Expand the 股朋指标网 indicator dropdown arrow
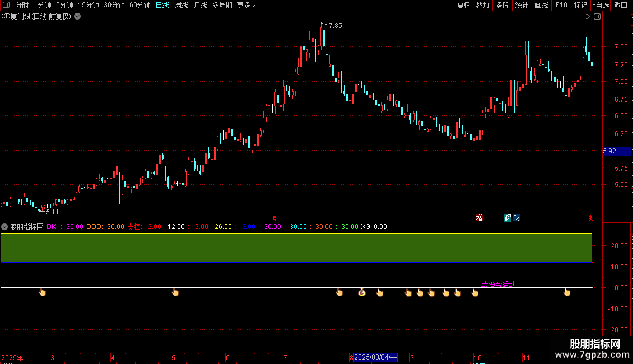The image size is (633, 364). 4,227
